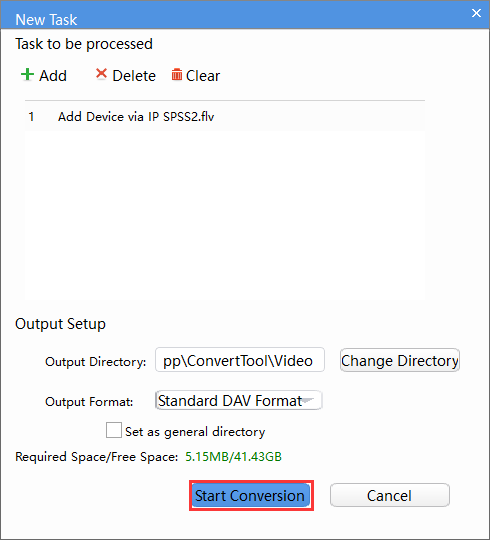Click the 'Set as general directory' label text

[x=195, y=432]
